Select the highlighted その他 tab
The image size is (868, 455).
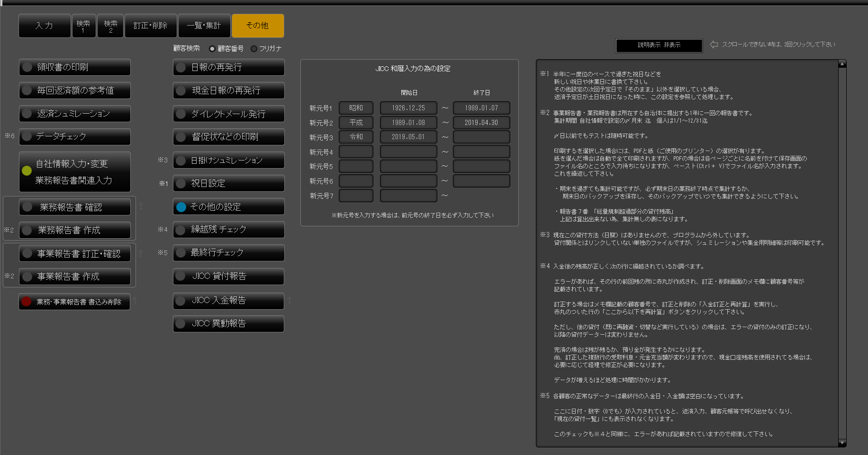click(x=258, y=26)
